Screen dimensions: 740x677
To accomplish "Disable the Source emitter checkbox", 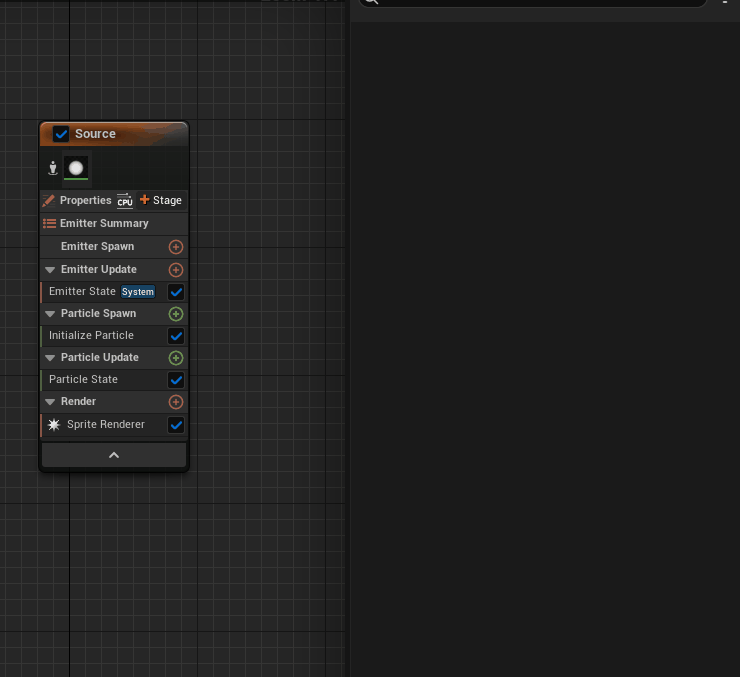I will (61, 134).
